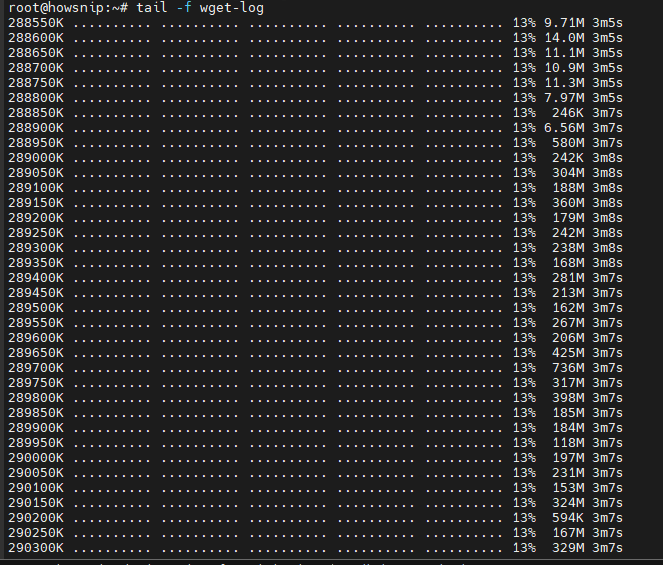This screenshot has height=565, width=663.
Task: Click the speed value '736M'
Action: click(x=568, y=368)
